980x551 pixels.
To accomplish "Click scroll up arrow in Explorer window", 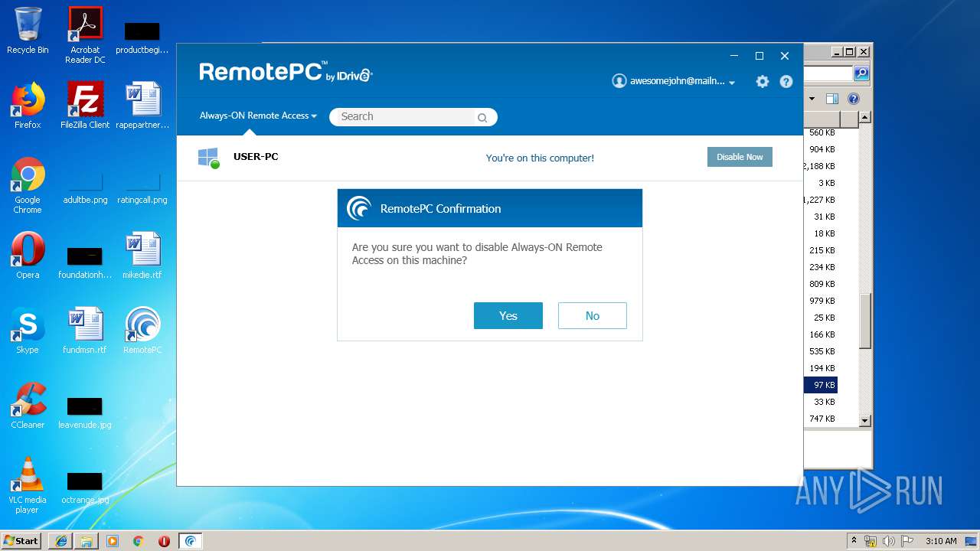I will [865, 117].
